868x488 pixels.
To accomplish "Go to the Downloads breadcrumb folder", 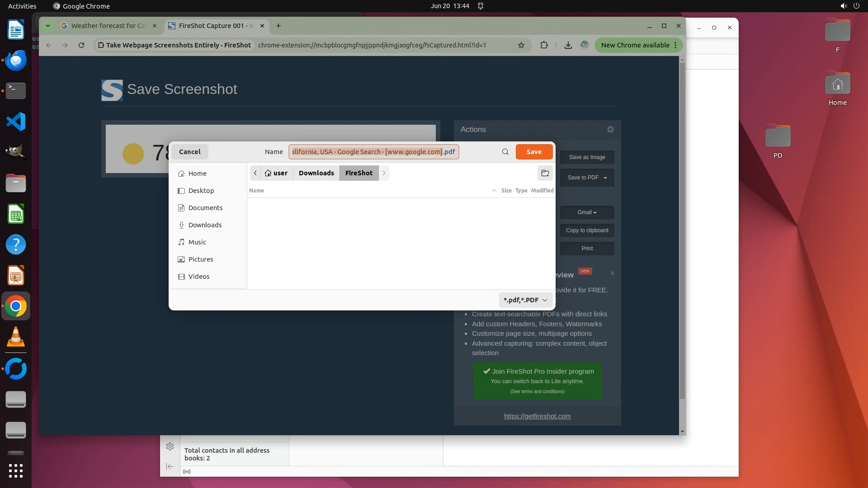I will [x=316, y=173].
